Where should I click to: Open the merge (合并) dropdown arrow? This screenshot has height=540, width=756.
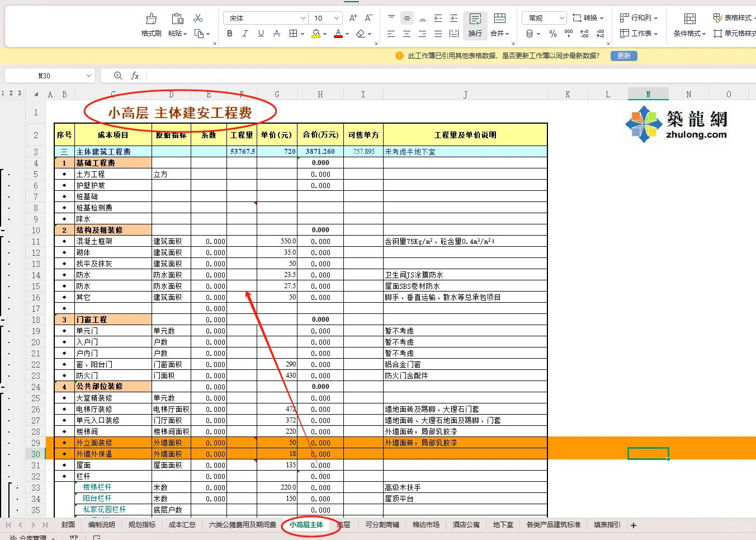(507, 34)
